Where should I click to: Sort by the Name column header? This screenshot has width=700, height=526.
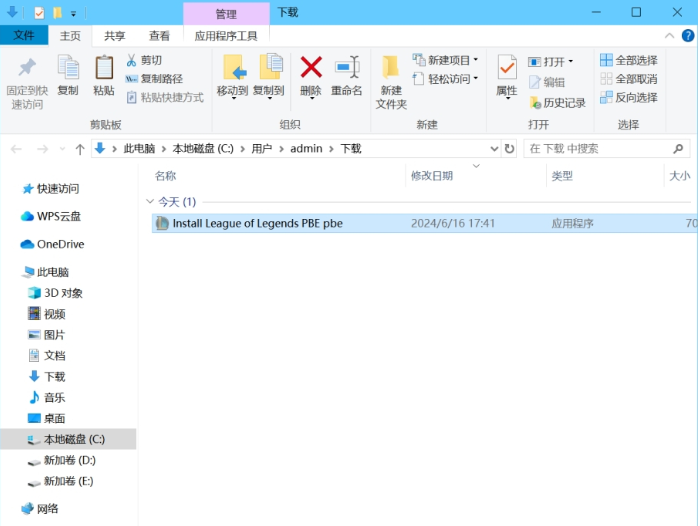coord(166,175)
